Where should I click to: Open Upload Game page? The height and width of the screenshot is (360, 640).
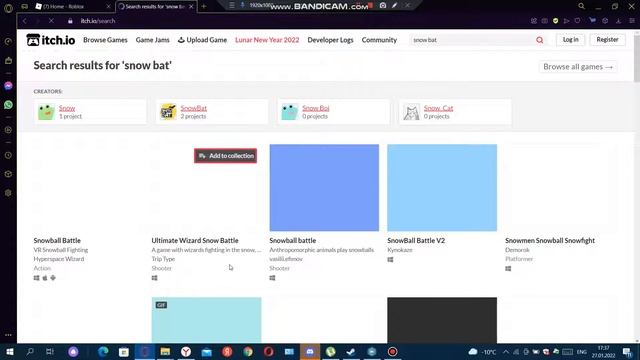(202, 40)
